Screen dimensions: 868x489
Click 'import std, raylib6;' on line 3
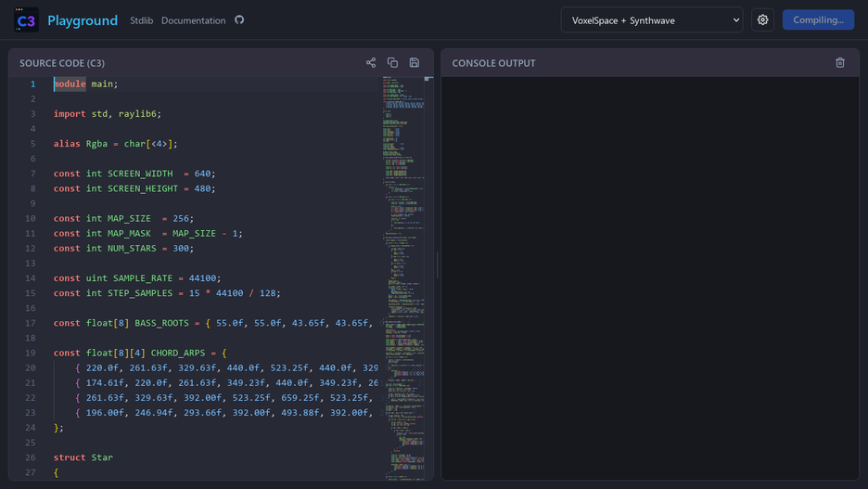point(108,114)
